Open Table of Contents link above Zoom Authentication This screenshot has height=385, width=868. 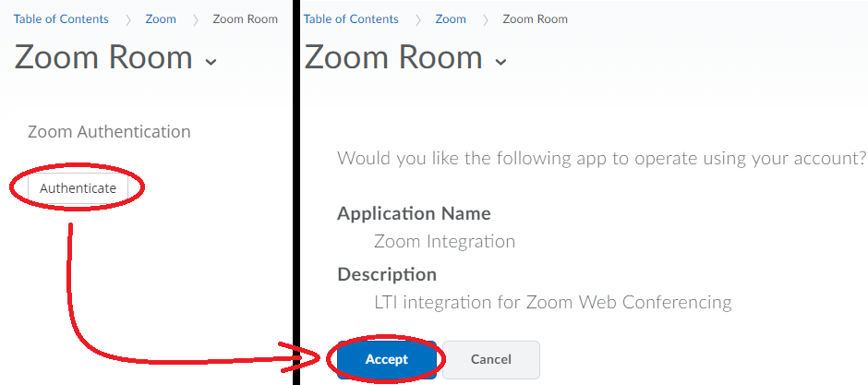coord(61,19)
